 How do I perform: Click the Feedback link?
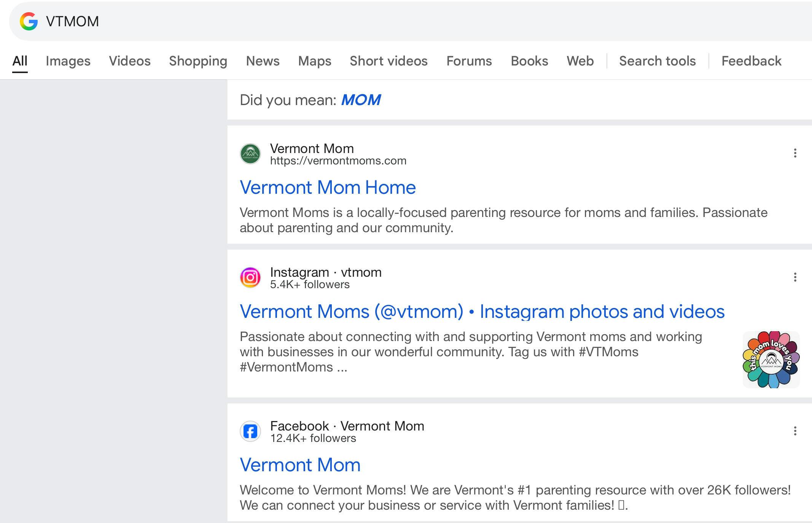[751, 61]
